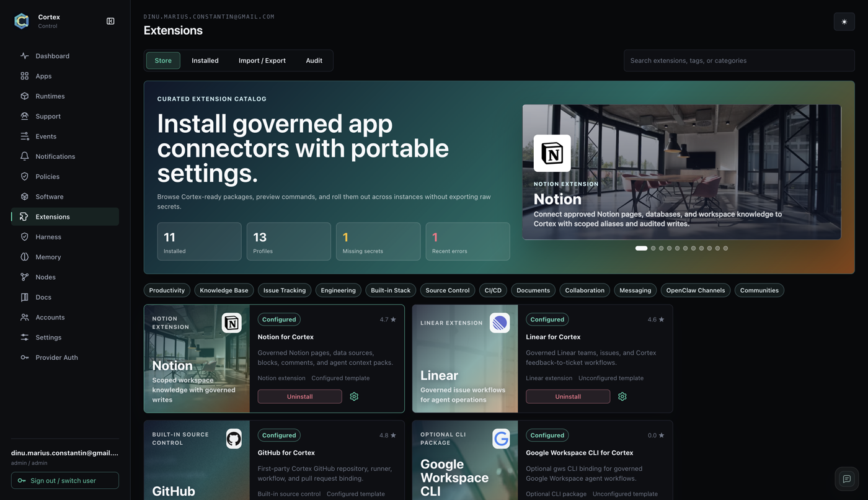The image size is (868, 500).
Task: Filter by Communities category
Action: (759, 290)
